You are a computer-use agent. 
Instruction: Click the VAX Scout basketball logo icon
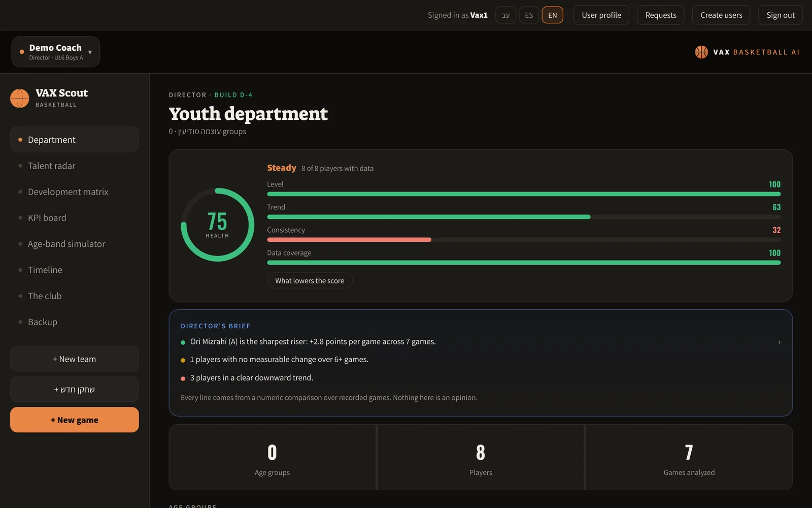(20, 98)
